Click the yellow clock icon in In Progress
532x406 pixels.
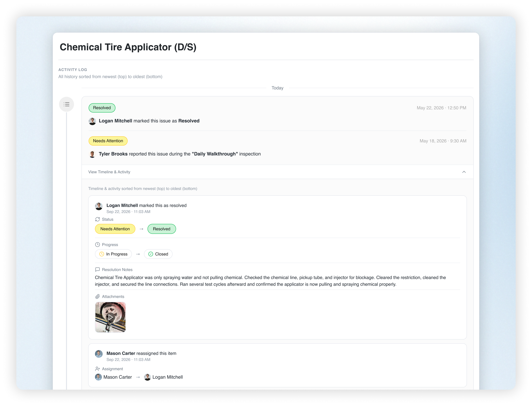(x=102, y=254)
